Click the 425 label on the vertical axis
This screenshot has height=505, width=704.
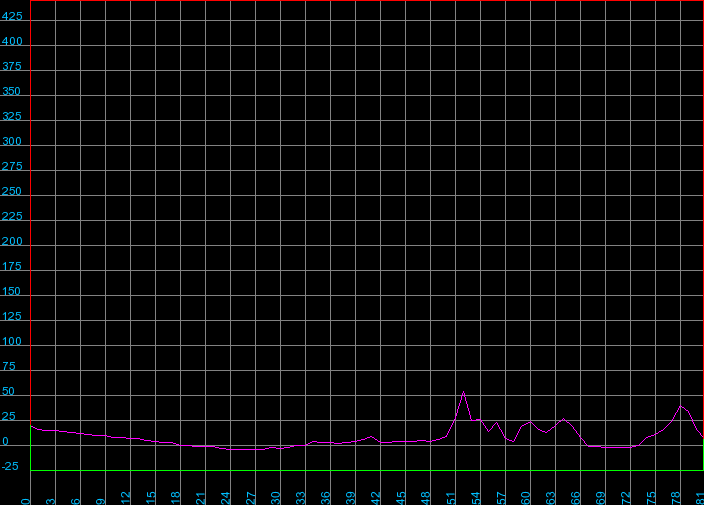coord(12,17)
